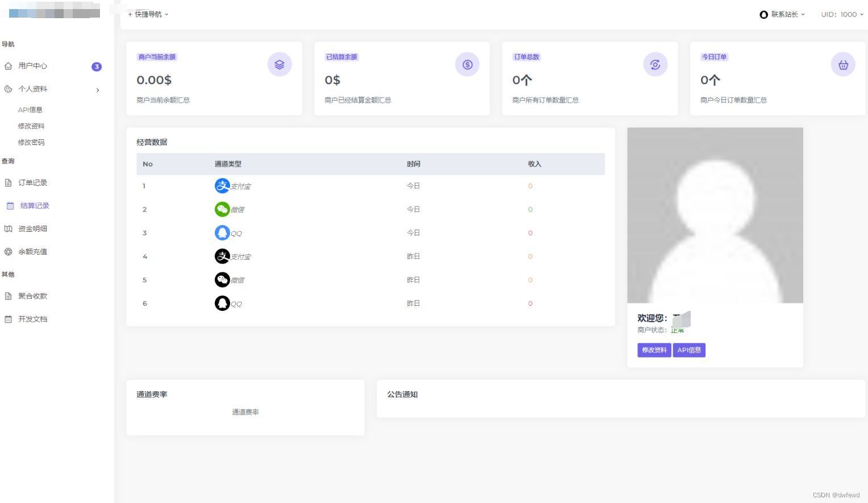This screenshot has height=503, width=868.
Task: Click the 余额充值 sidebar icon
Action: pyautogui.click(x=8, y=251)
